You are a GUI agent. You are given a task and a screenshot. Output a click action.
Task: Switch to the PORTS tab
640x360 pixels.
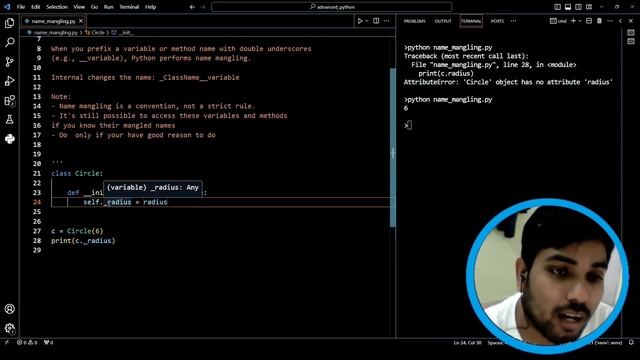(x=497, y=21)
